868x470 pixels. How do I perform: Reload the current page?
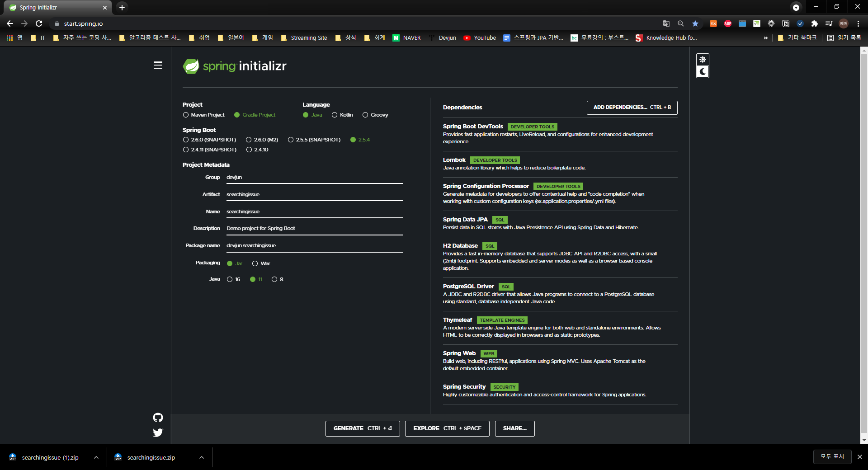pos(39,23)
